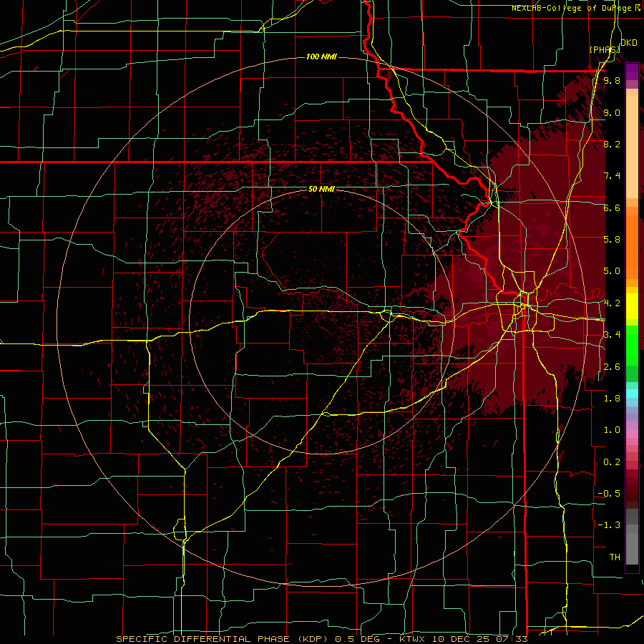Click the pink band of the color bar
Viewport: 644px width, 644px height.
pyautogui.click(x=632, y=434)
